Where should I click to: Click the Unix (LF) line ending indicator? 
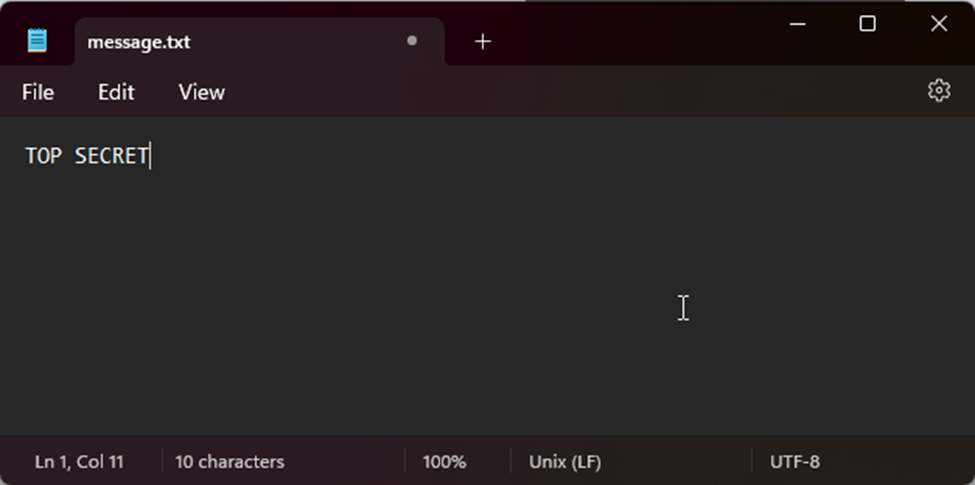(565, 462)
